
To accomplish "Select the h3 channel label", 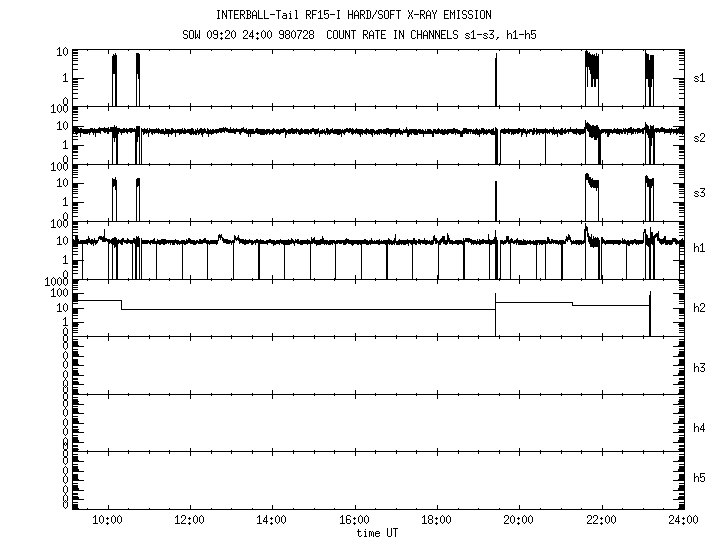I will 700,367.
